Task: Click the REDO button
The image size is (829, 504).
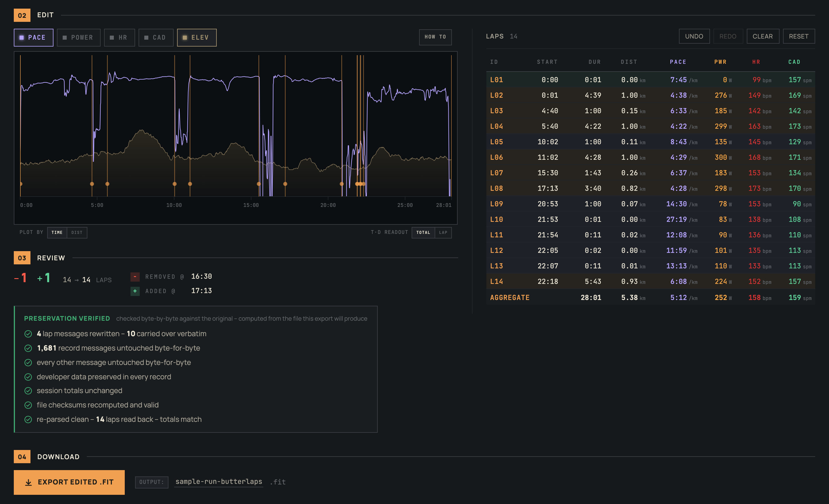Action: click(x=728, y=36)
